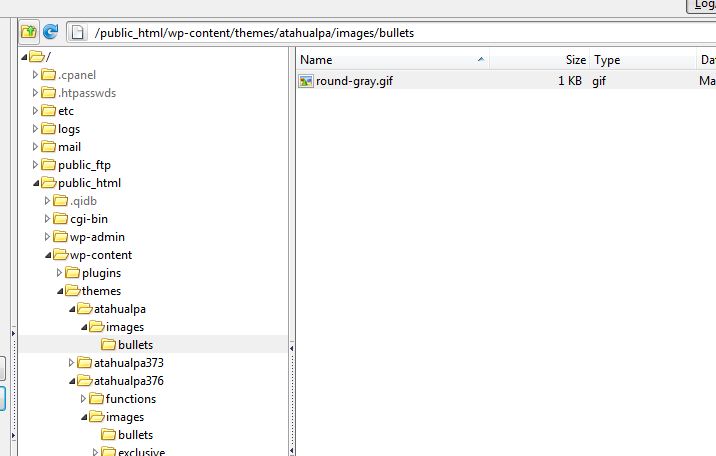Open the functions folder in tree

(131, 399)
